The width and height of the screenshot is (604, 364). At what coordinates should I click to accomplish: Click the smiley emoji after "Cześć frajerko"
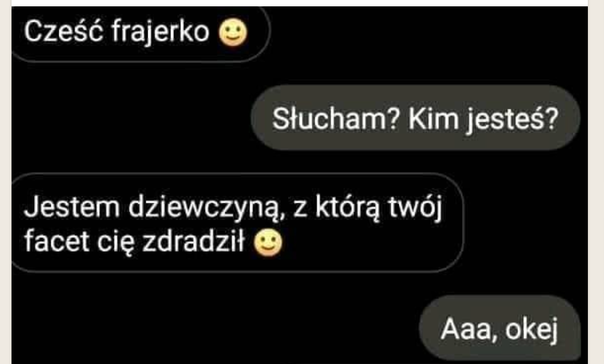233,33
